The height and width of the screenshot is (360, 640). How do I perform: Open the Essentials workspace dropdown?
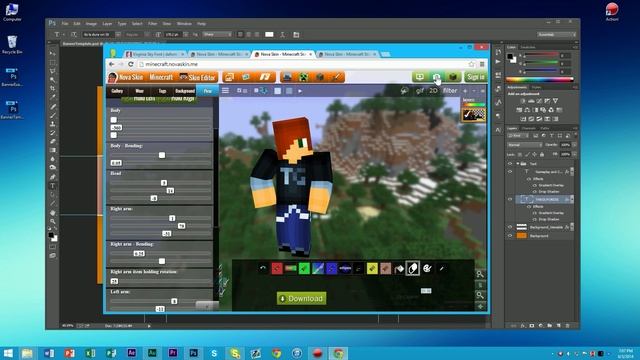point(556,35)
